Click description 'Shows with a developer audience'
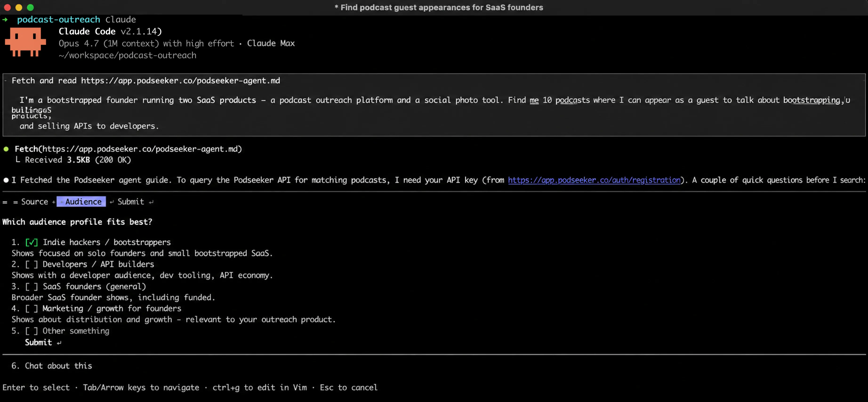This screenshot has height=402, width=868. (142, 275)
